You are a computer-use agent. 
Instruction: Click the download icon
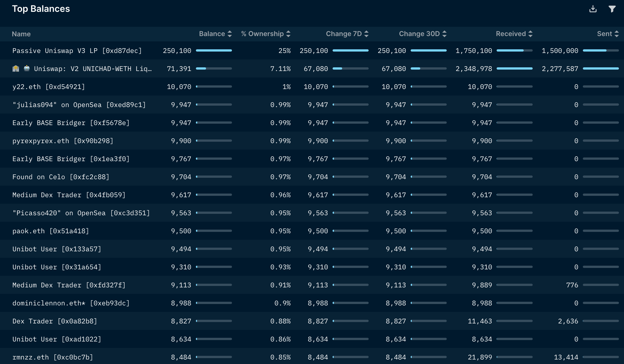593,9
